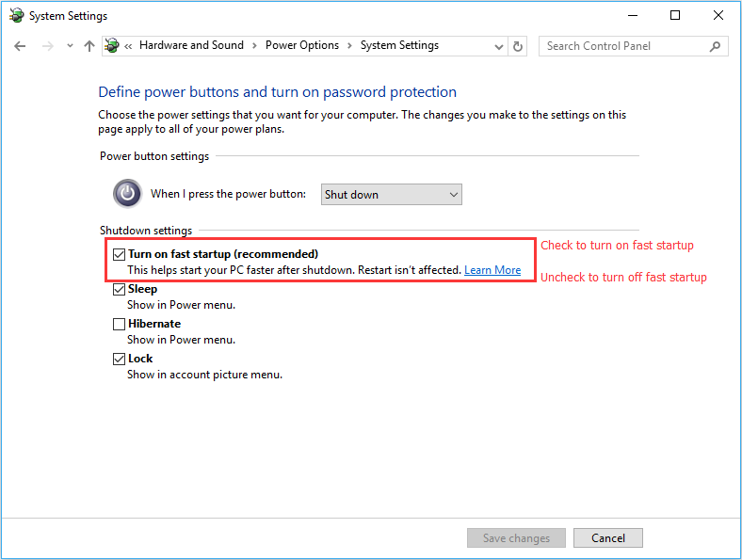Go up one level with up arrow

(89, 46)
